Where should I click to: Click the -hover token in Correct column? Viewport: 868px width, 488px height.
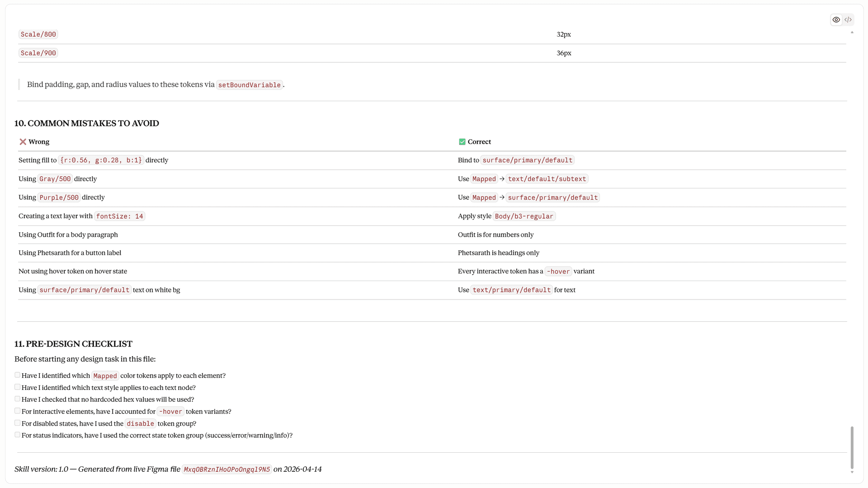(x=558, y=272)
